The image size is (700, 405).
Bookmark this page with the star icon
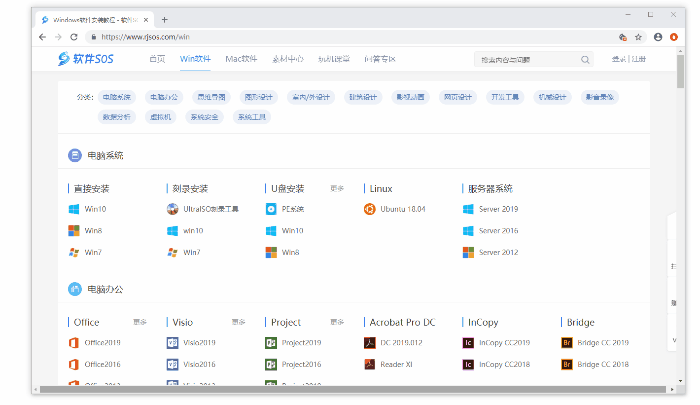(638, 37)
